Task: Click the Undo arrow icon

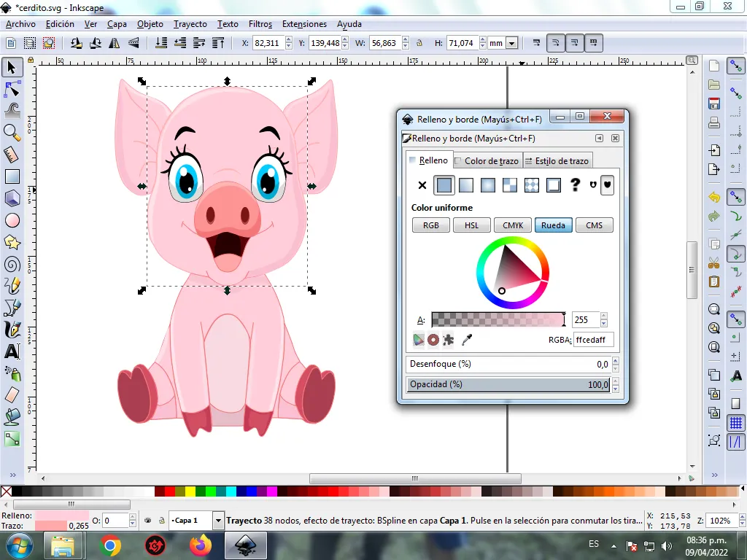Action: [x=713, y=197]
